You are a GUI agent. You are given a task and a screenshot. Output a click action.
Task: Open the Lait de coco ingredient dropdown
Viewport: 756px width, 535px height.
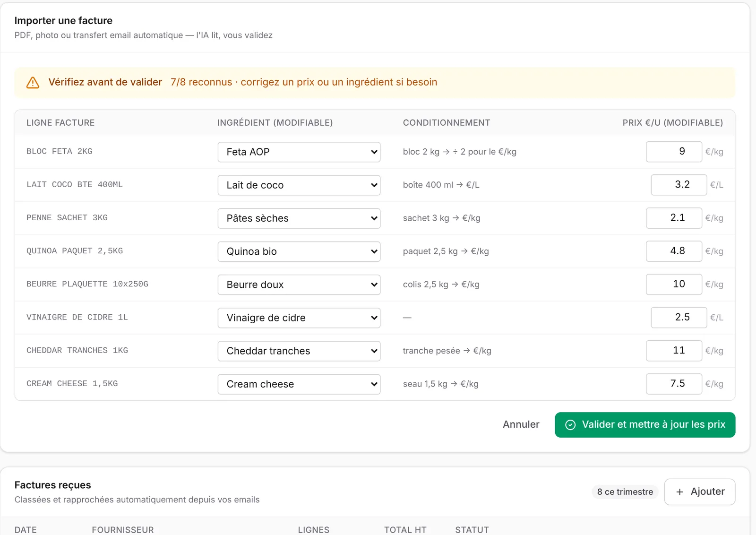[299, 185]
